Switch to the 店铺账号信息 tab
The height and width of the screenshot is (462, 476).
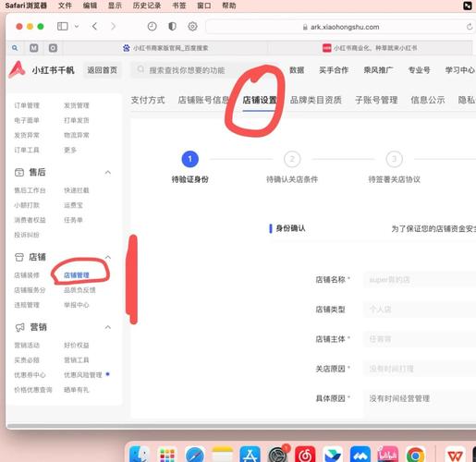coord(203,100)
